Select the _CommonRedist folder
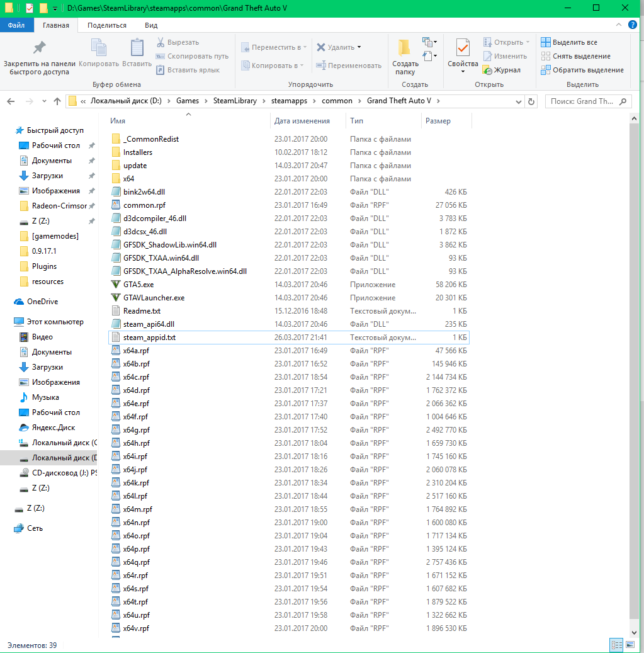The image size is (644, 653). click(x=288, y=139)
